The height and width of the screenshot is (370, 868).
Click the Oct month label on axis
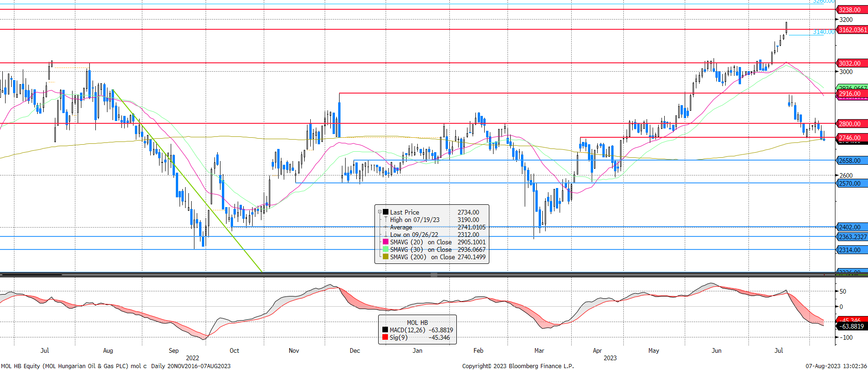[234, 350]
